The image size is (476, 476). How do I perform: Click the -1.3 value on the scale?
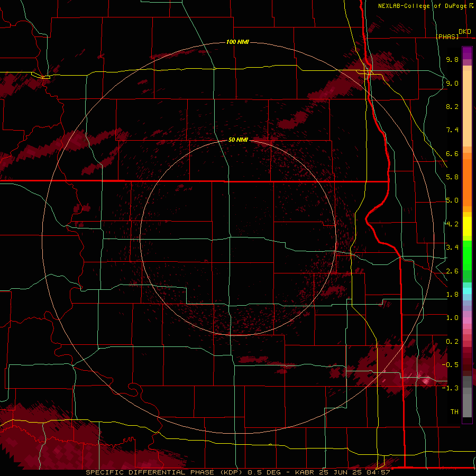point(450,388)
